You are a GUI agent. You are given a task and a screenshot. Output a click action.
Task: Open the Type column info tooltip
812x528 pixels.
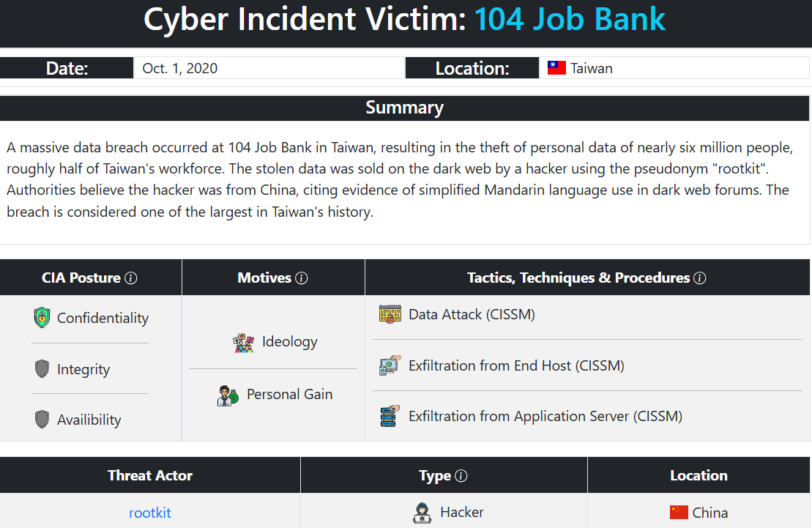[x=463, y=475]
